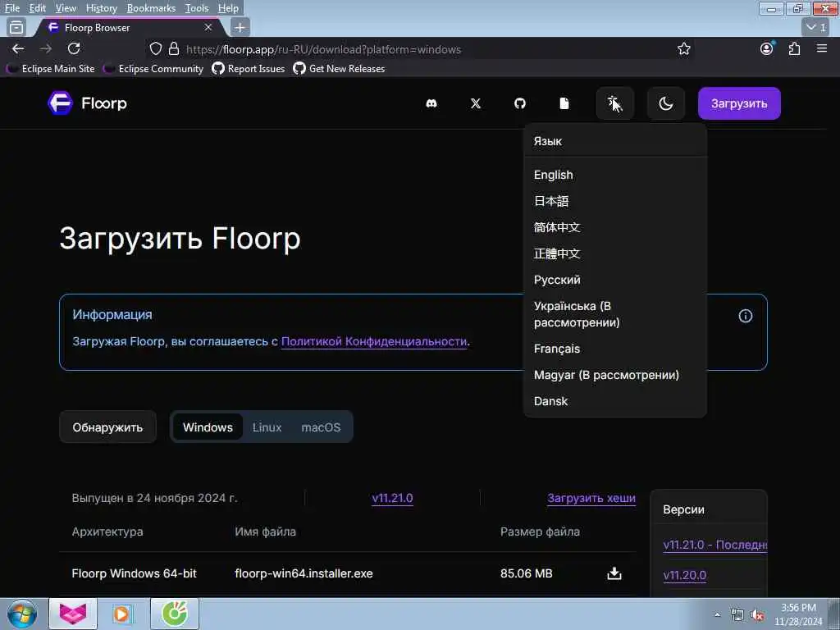Click the Загрузить purple button
The height and width of the screenshot is (630, 840).
739,103
